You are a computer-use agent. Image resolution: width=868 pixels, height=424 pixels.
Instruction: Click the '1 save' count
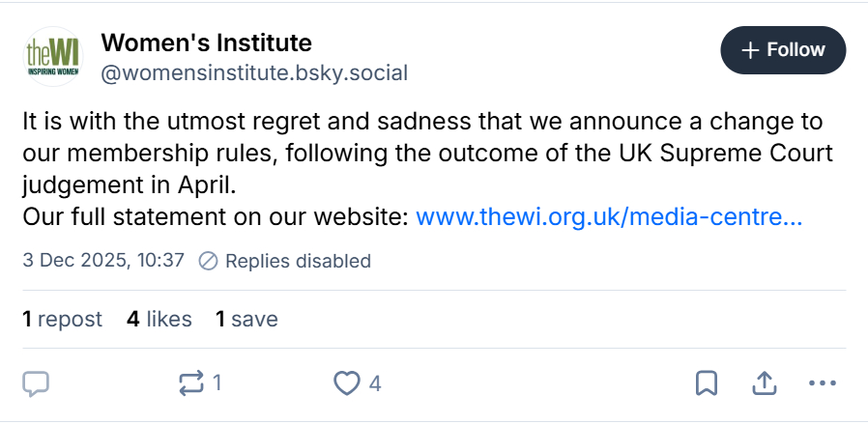246,319
